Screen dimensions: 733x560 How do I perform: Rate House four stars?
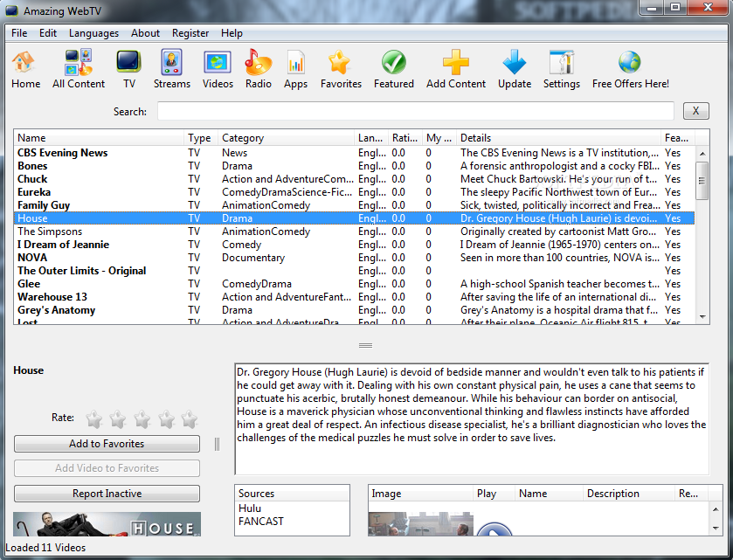pos(166,418)
